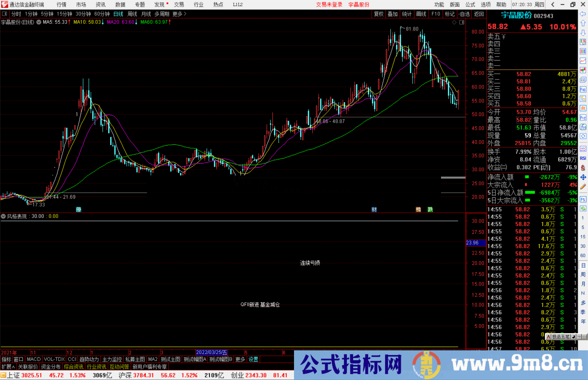
Task: Click -自选 to toggle watchlist membership
Action: (x=464, y=14)
